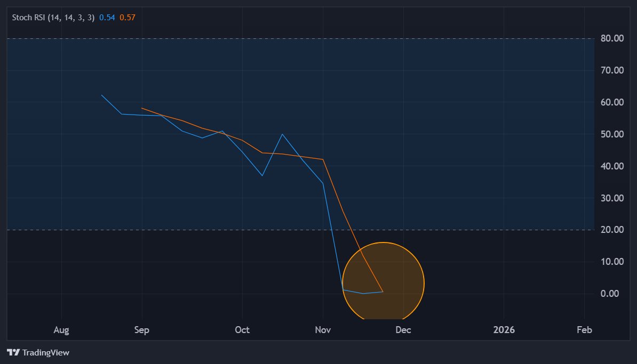Image resolution: width=637 pixels, height=364 pixels.
Task: Click the Dec label on time axis
Action: (x=403, y=330)
